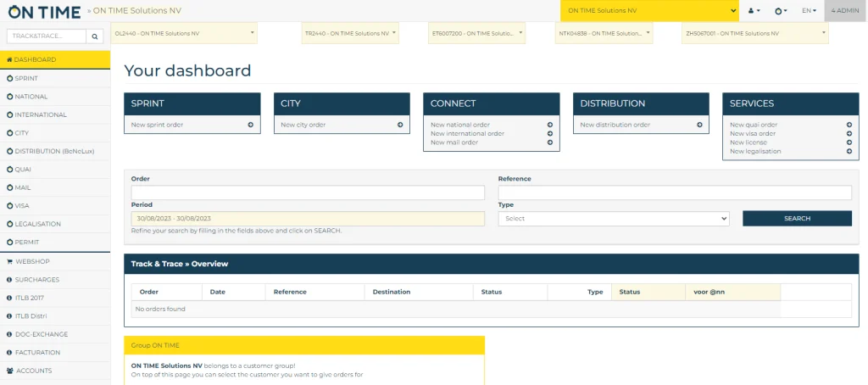Open the Mail menu item
868x385 pixels.
point(55,187)
